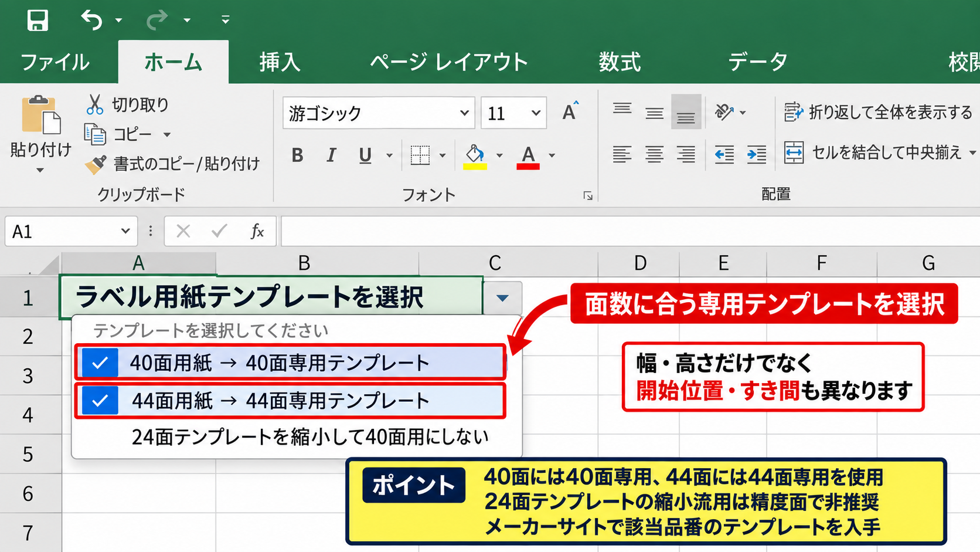The height and width of the screenshot is (552, 980).
Task: Click the Save disk icon
Action: [38, 20]
